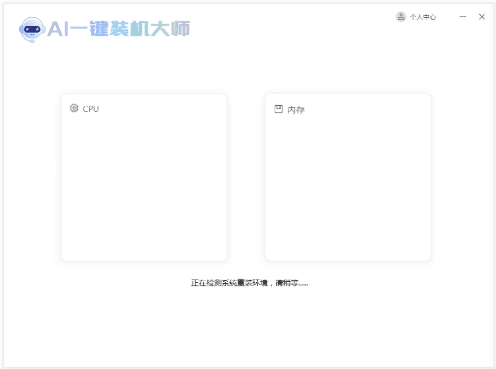Click the 个人中心 label
The height and width of the screenshot is (369, 496).
[423, 17]
